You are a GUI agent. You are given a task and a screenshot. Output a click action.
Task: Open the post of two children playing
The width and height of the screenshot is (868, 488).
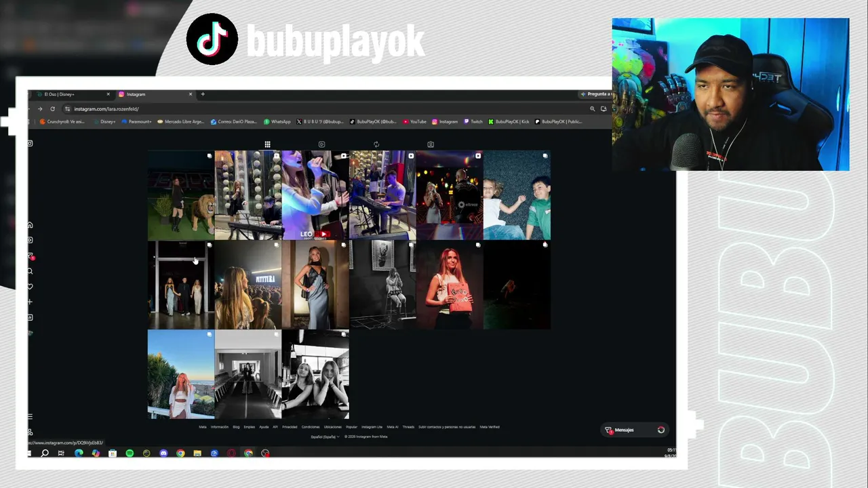(517, 195)
